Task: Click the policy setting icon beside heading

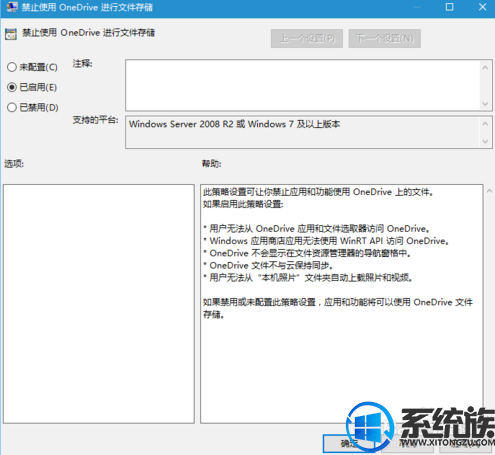Action: click(11, 34)
